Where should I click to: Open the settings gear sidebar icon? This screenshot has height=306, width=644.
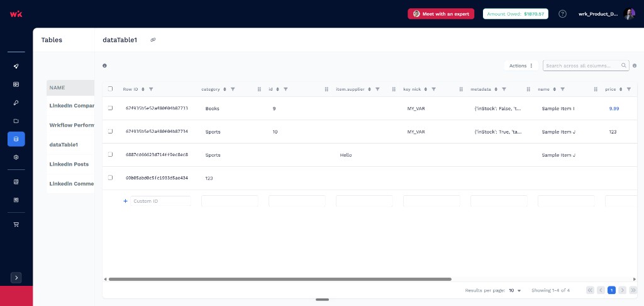click(x=16, y=157)
